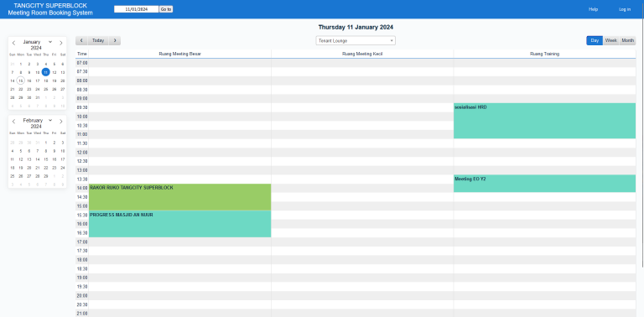Select 15 January in the mini calendar

coord(20,81)
